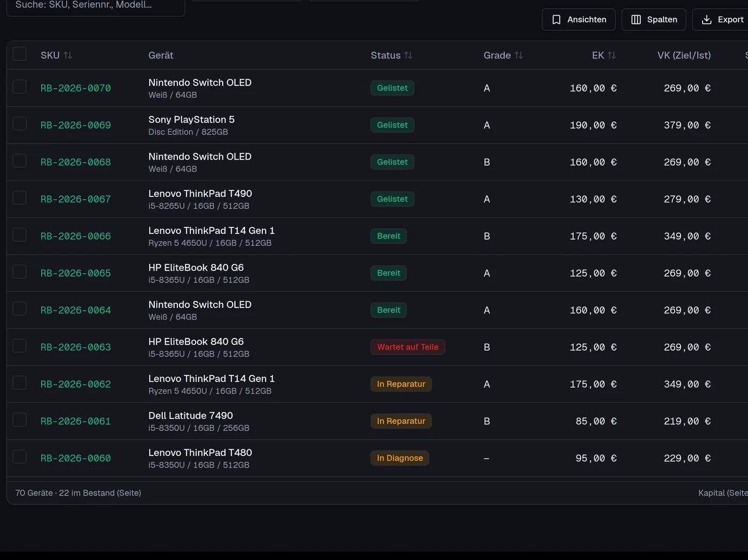Select the checkbox for RB-2026-0060
This screenshot has width=748, height=560.
coord(20,457)
